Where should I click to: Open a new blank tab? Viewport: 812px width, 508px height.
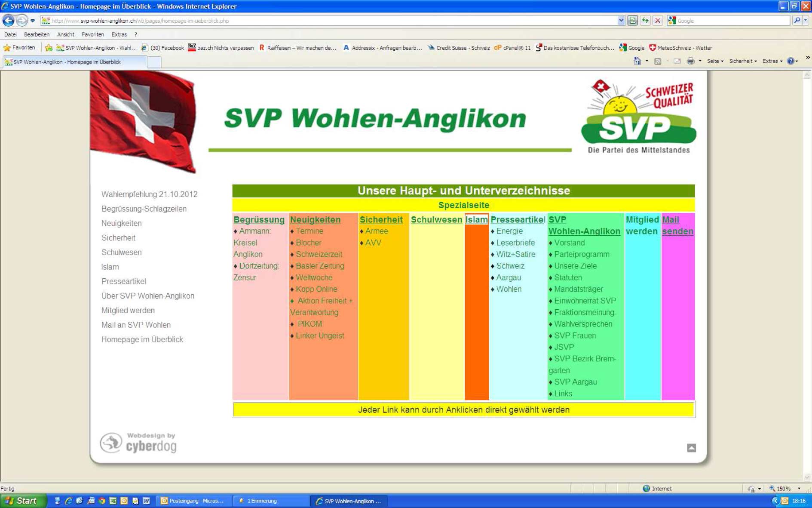[x=154, y=62]
